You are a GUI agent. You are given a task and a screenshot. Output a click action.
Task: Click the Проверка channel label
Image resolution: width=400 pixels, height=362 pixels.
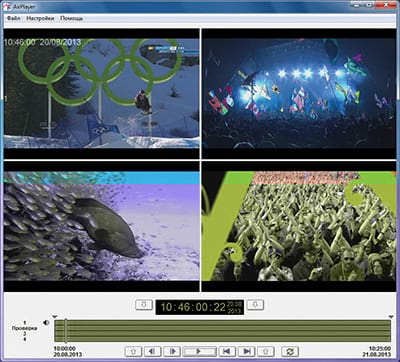coord(24,328)
